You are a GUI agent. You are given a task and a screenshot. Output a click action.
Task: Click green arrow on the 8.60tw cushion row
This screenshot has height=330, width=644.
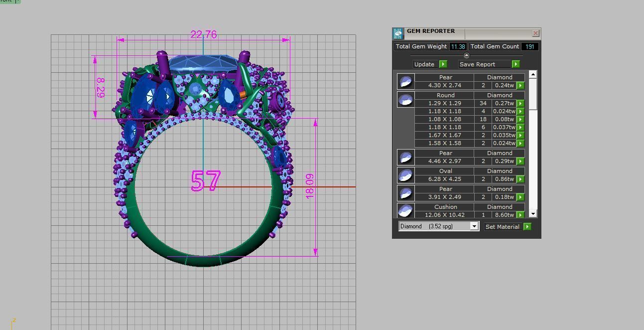pyautogui.click(x=520, y=215)
